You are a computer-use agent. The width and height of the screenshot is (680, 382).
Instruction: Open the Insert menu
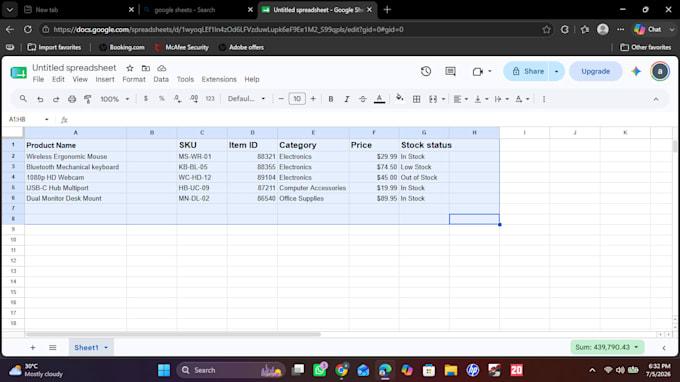105,79
